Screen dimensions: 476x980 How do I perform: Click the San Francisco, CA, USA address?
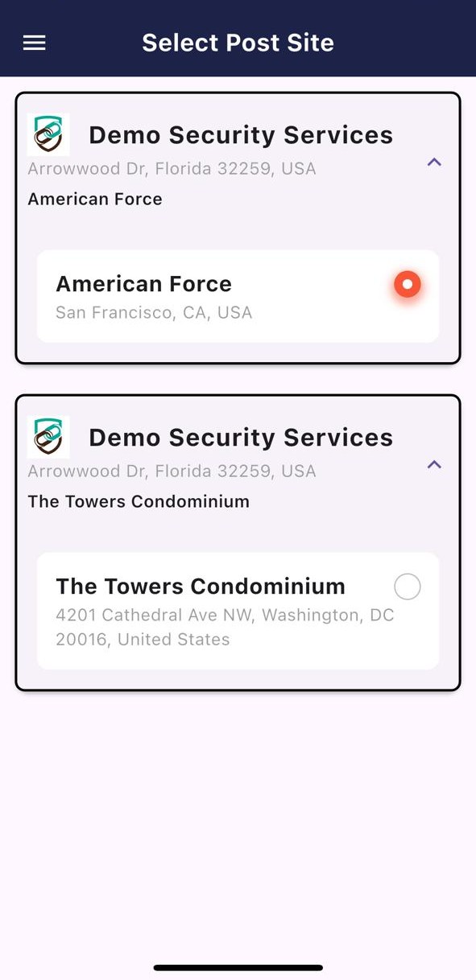point(154,312)
